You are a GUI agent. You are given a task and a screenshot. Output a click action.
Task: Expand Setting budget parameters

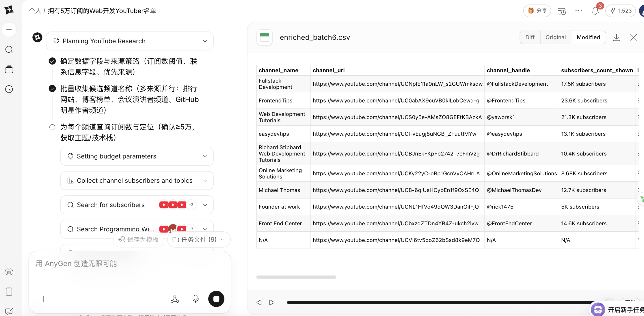tap(205, 156)
